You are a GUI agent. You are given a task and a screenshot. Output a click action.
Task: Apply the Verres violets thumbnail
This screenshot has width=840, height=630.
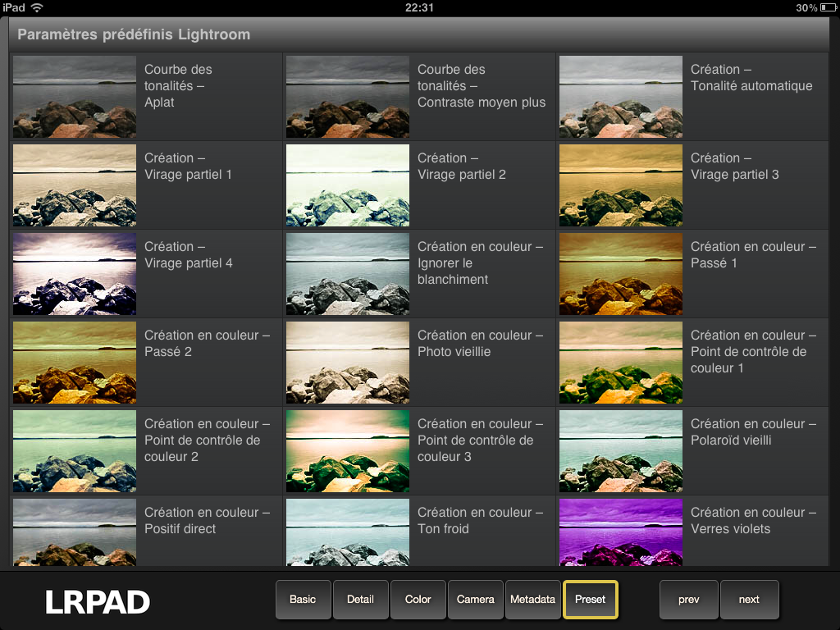[621, 532]
